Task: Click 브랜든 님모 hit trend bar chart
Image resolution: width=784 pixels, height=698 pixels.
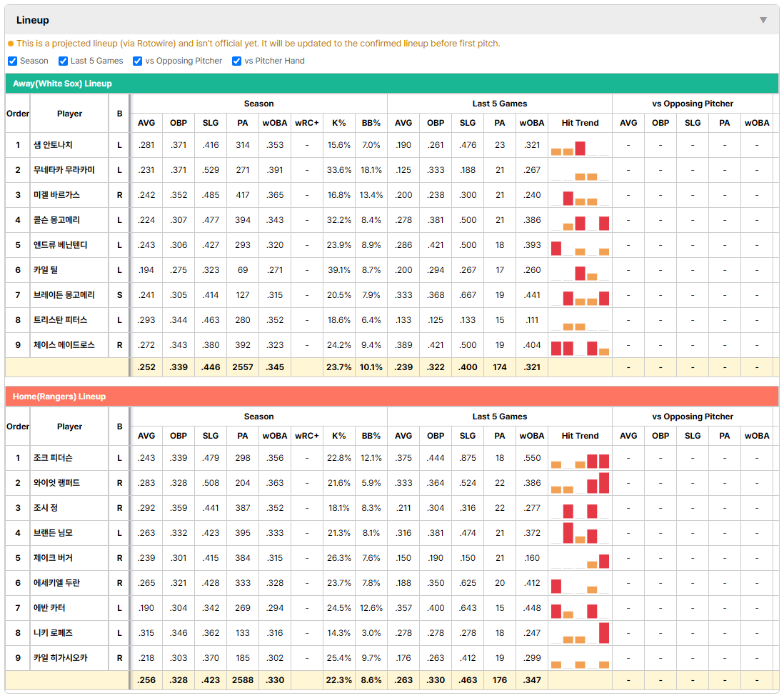Action: (580, 533)
